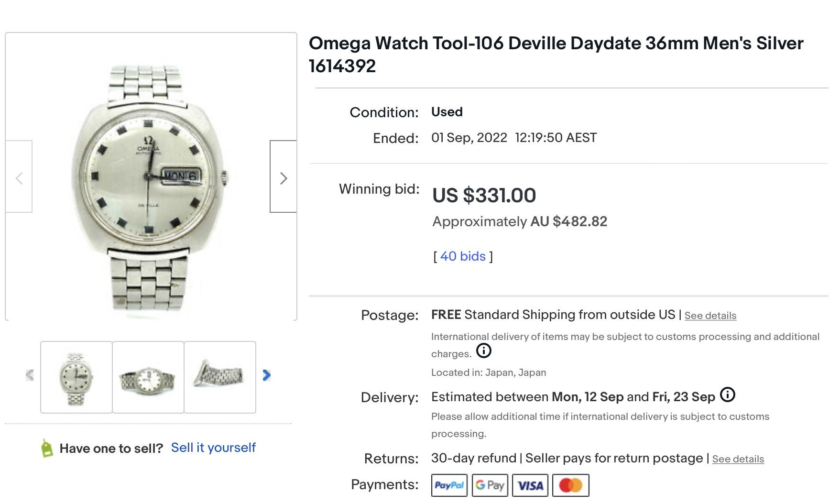This screenshot has width=840, height=504.
Task: Open postage See details link
Action: pyautogui.click(x=710, y=316)
